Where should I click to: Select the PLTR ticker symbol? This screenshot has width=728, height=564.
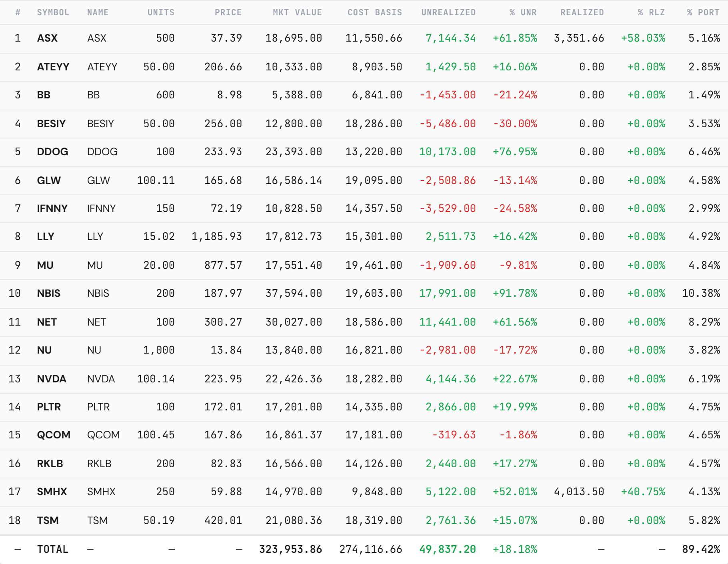49,407
